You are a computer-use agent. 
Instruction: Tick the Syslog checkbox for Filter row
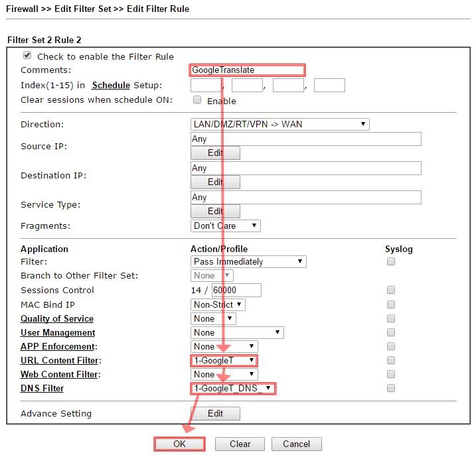click(x=391, y=262)
